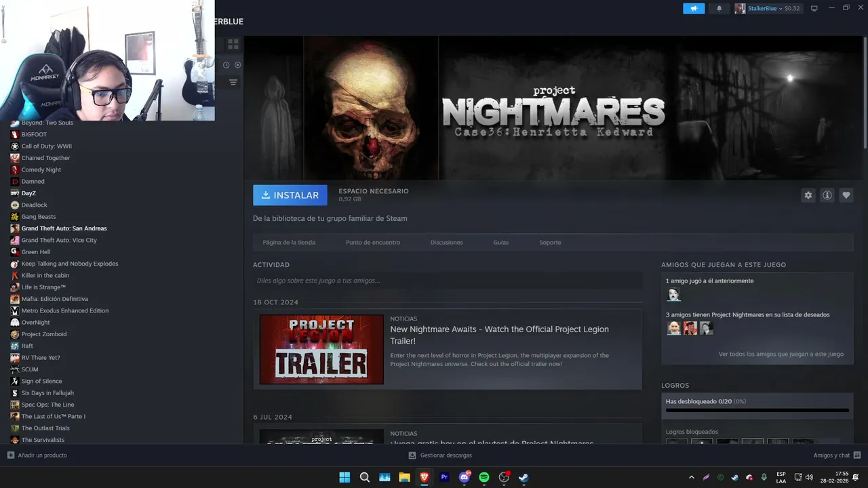Click the INSTALAR button
Screen dimensions: 868x488
click(x=290, y=195)
